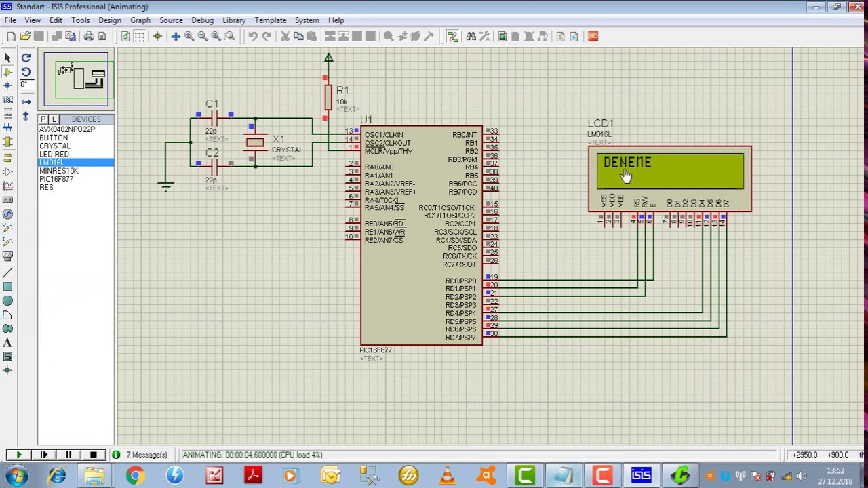Open the Design menu
Image resolution: width=868 pixels, height=488 pixels.
pyautogui.click(x=109, y=20)
